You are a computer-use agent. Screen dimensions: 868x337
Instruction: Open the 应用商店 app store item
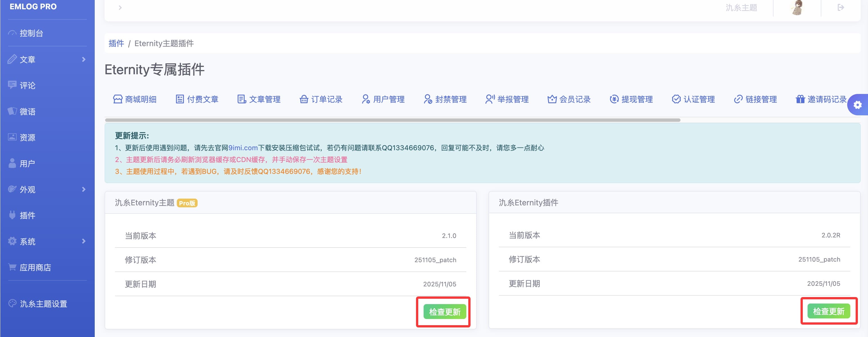click(x=35, y=268)
